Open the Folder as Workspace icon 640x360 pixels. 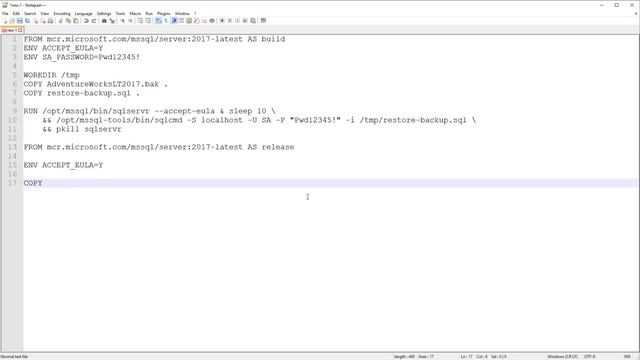pyautogui.click(x=204, y=20)
